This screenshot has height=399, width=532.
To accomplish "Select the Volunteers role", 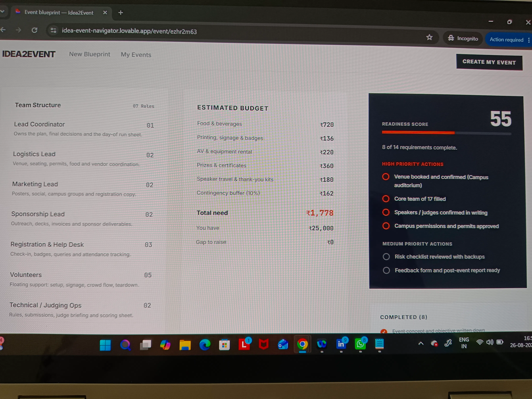I will (x=81, y=280).
